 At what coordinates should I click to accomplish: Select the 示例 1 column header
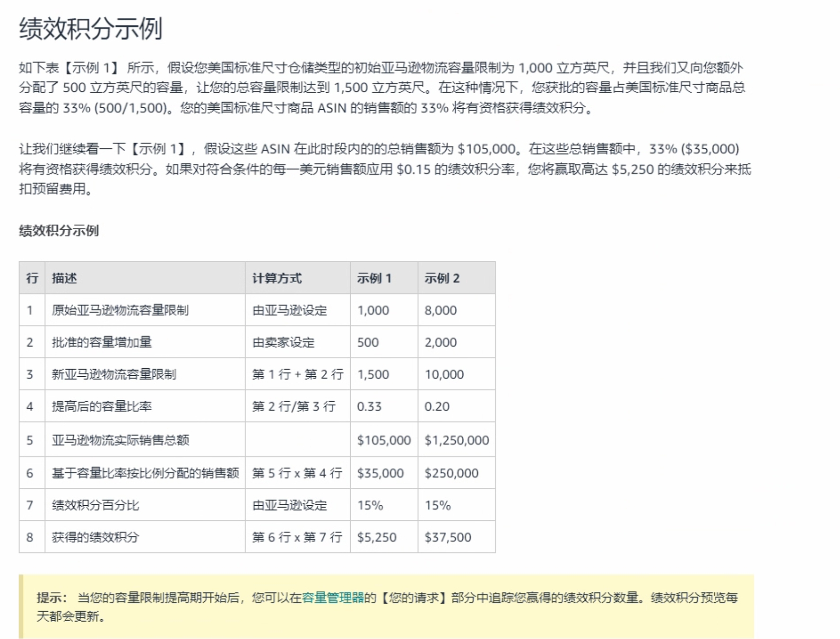tap(374, 278)
